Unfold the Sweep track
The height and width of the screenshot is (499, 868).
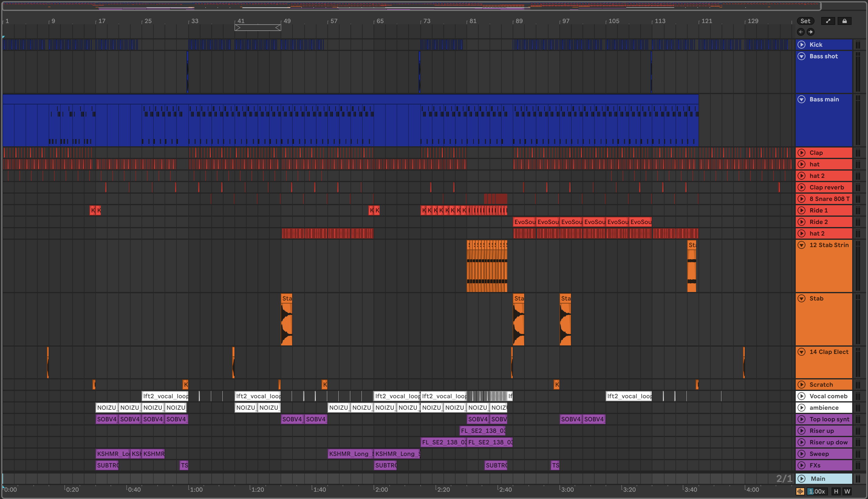tap(801, 454)
